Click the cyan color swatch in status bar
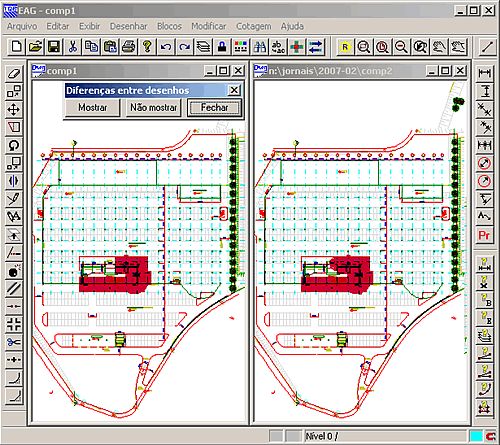 tap(476, 436)
